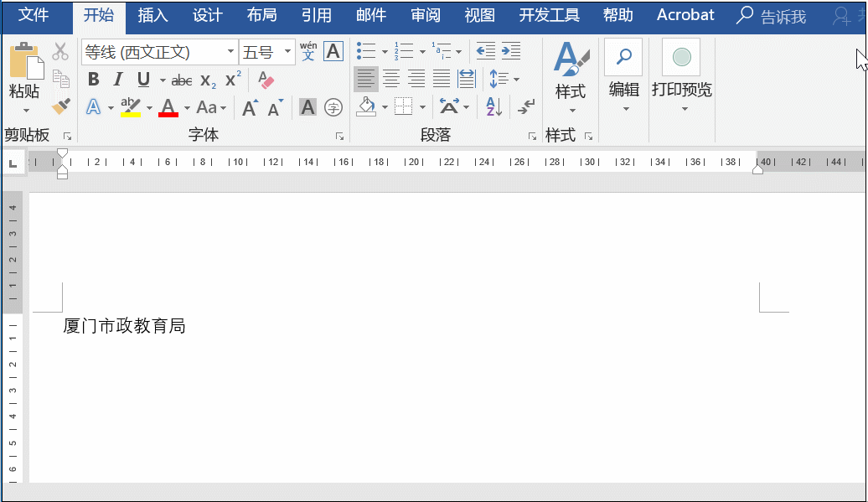Click the Enclosed Character 字 icon
This screenshot has height=502, width=868.
pos(333,107)
